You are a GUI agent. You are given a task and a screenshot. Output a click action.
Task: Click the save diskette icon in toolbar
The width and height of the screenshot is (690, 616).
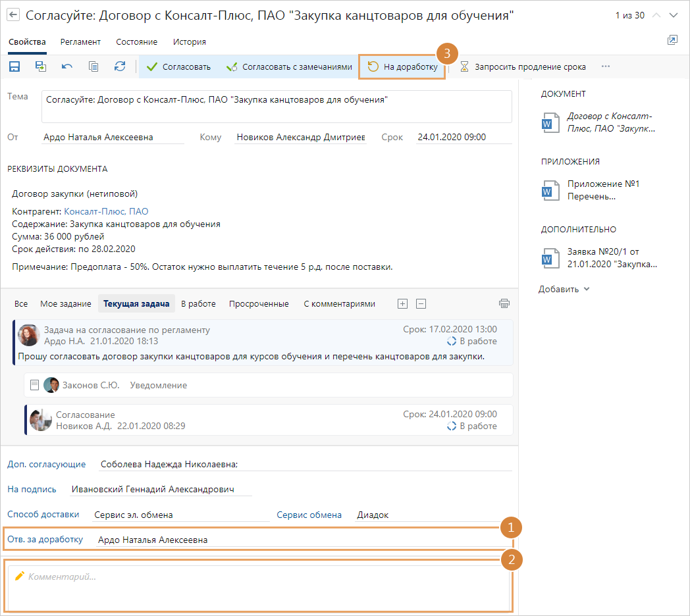tap(14, 66)
